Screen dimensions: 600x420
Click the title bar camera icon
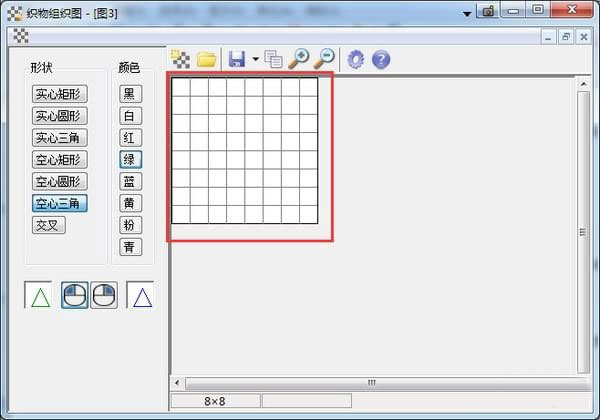click(488, 10)
